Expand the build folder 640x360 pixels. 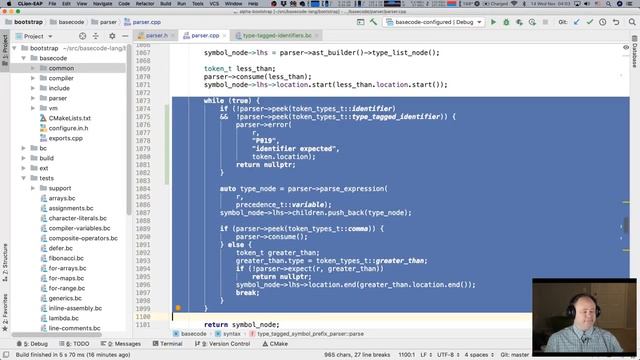(24, 158)
